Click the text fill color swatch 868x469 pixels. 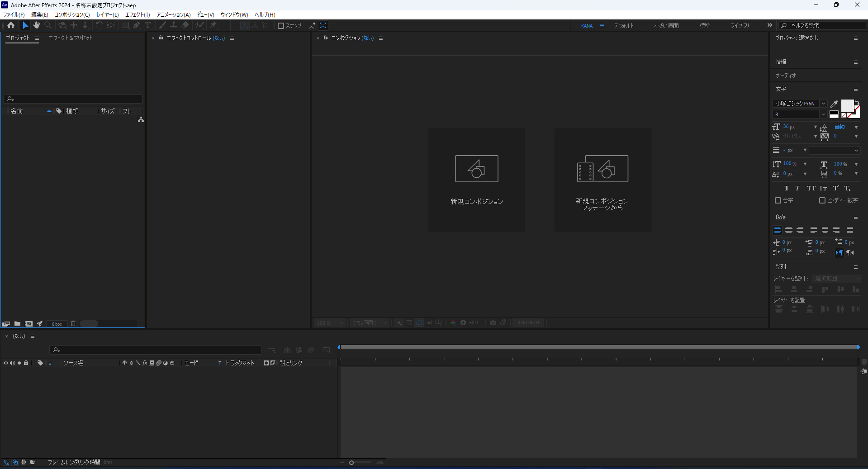click(847, 106)
